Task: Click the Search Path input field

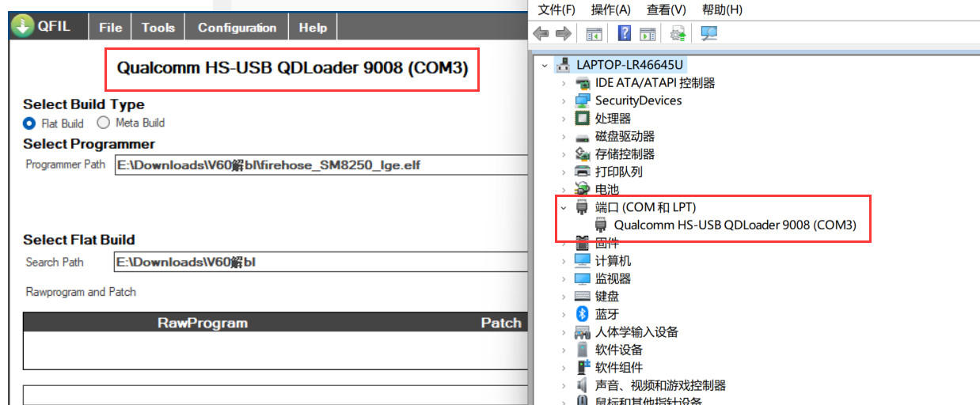Action: pos(321,262)
